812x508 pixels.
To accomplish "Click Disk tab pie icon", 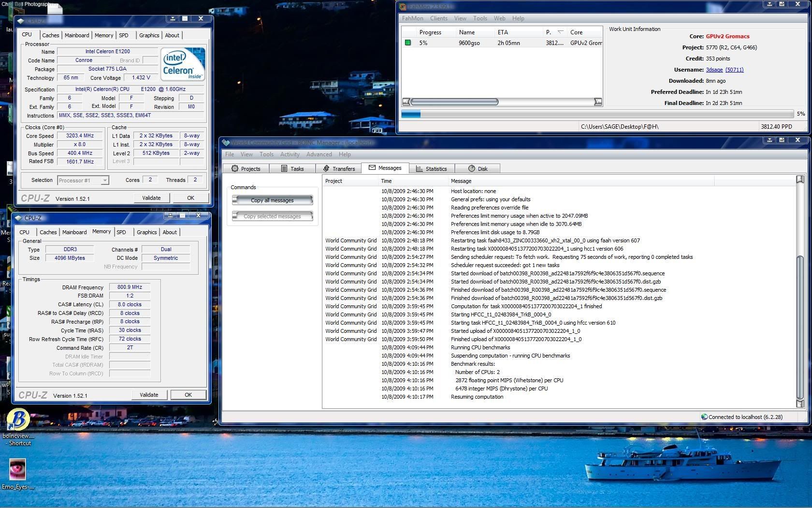I will tap(472, 168).
